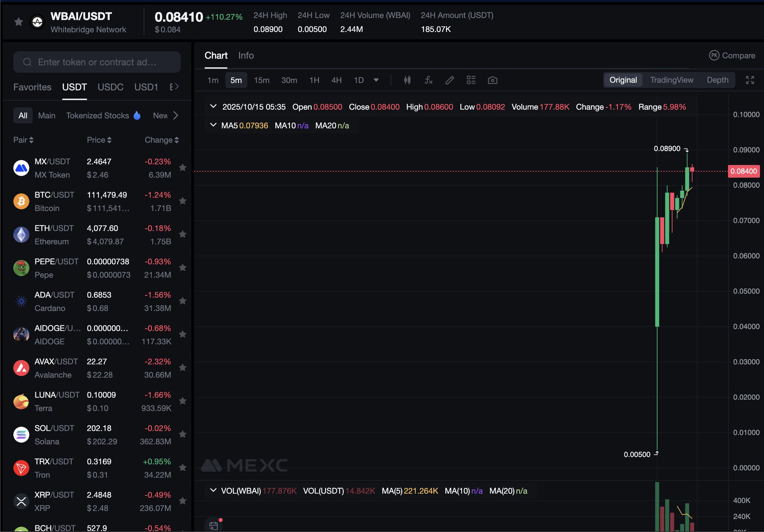Open the fx indicators icon
Screen dimensions: 764x532
coord(428,80)
